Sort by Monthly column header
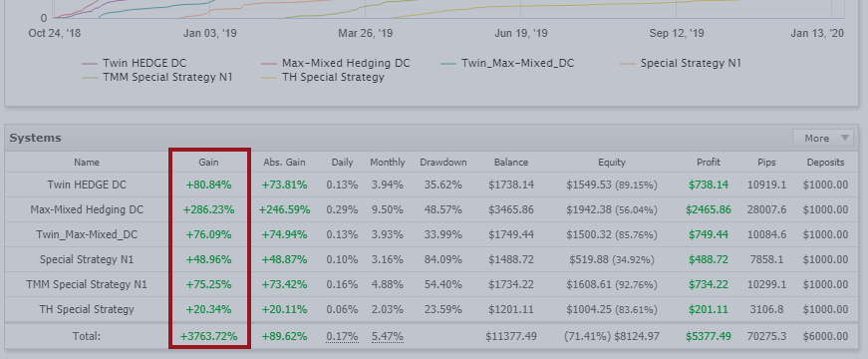This screenshot has width=868, height=359. tap(388, 163)
